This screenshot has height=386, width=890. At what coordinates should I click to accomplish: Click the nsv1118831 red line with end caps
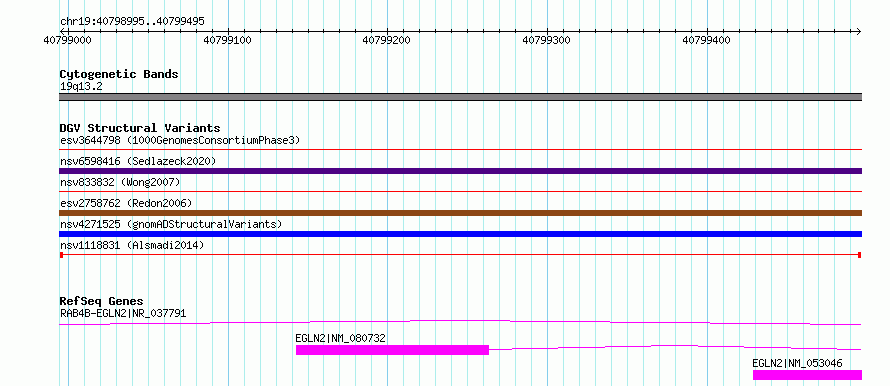click(460, 255)
